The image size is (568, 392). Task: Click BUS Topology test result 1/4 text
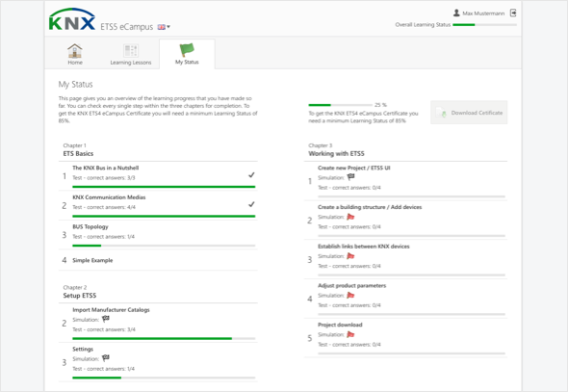pyautogui.click(x=104, y=237)
